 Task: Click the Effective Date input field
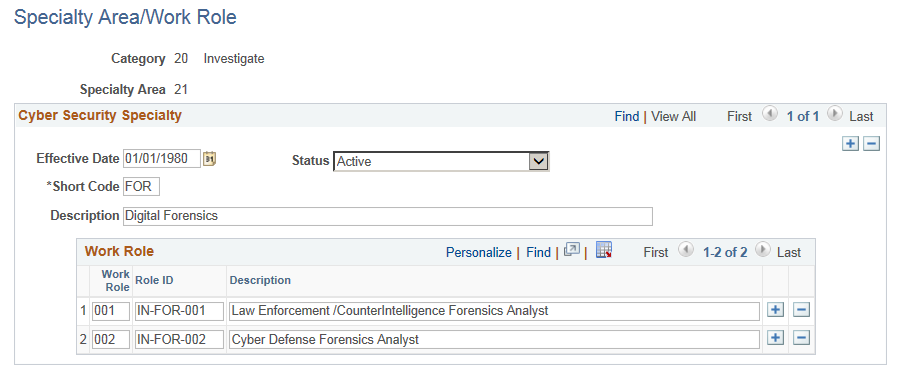pos(162,158)
